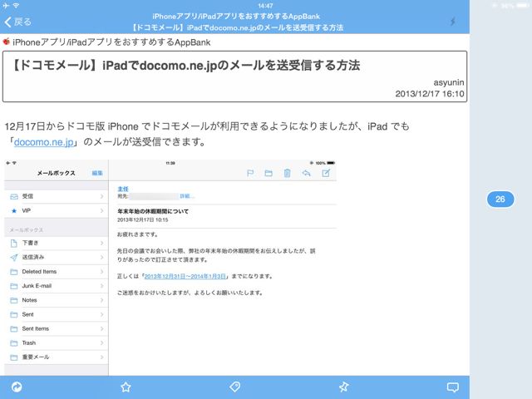Viewport: 532px width, 399px height.
Task: Open the 受信 inbox row
Action: tap(57, 196)
